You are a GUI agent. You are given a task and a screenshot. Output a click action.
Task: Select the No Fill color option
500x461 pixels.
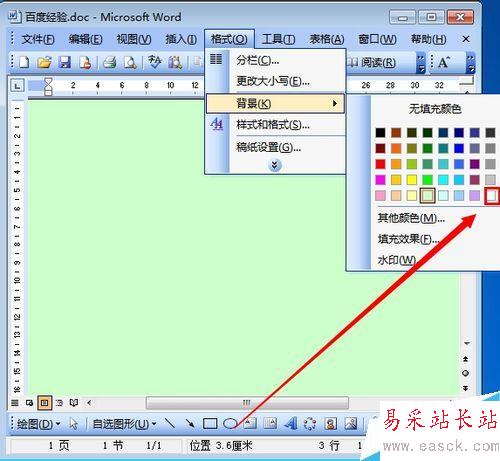point(435,109)
